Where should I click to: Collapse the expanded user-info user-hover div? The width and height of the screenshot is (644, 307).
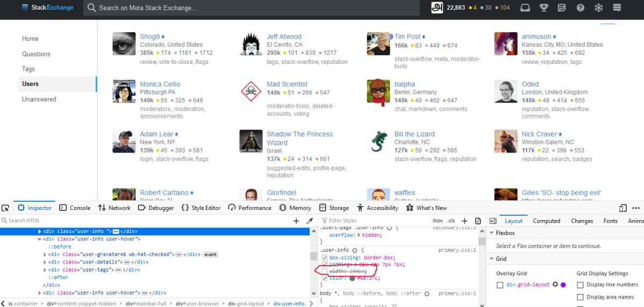pyautogui.click(x=39, y=239)
